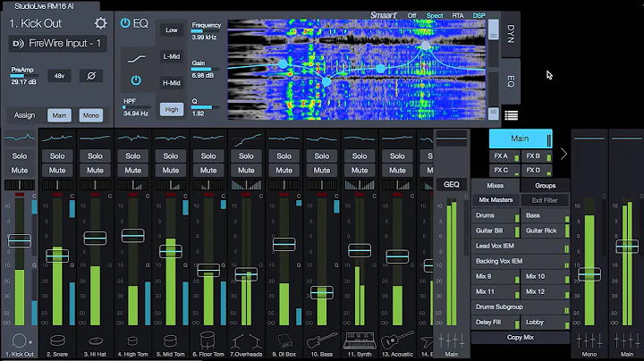
Task: Select the Bass guitar channel icon
Action: coord(322,340)
